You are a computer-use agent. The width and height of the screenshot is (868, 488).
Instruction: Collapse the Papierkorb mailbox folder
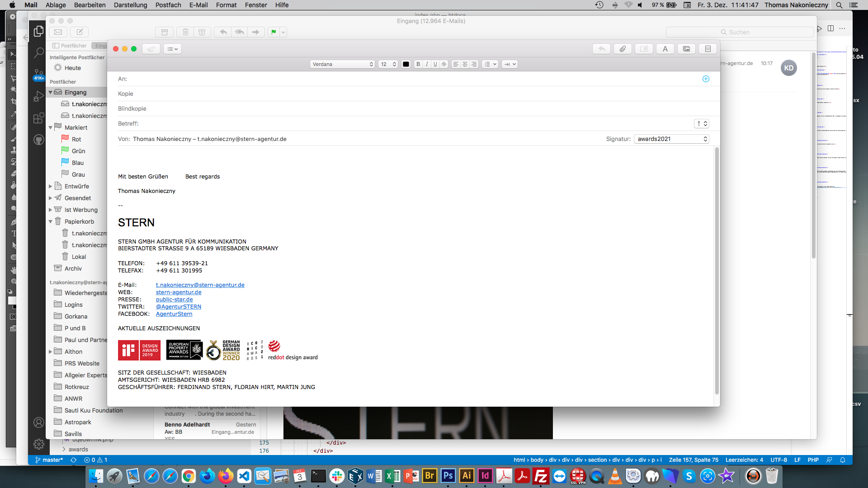point(51,222)
